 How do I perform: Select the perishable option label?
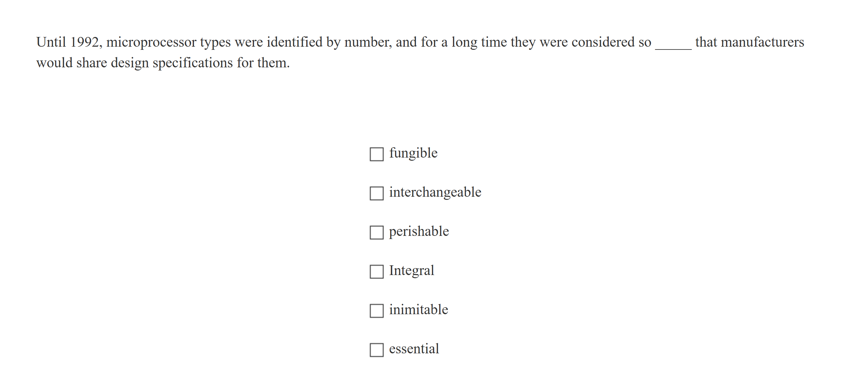(x=419, y=231)
